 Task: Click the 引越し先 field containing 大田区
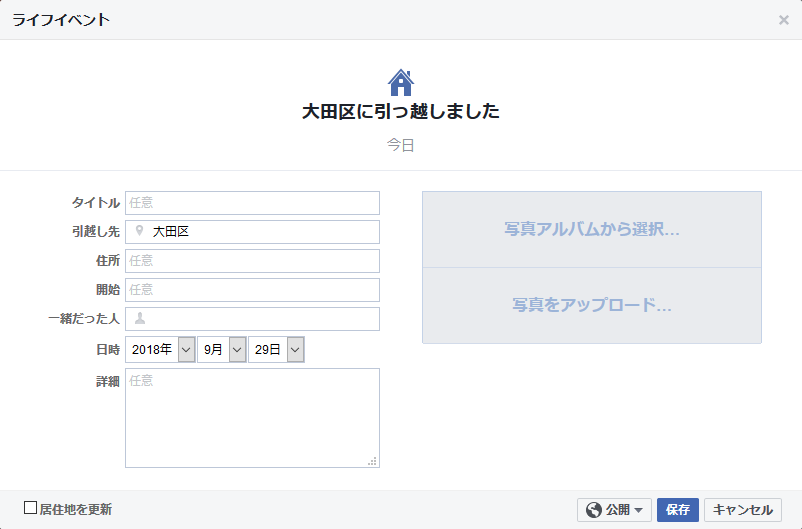[252, 232]
